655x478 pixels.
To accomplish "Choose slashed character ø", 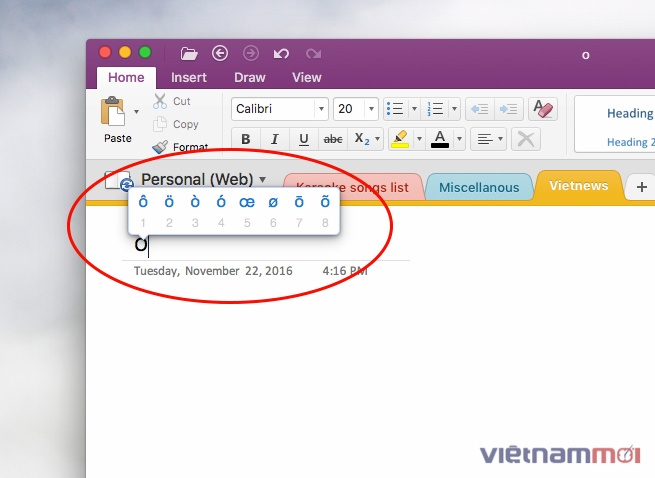I will point(273,202).
